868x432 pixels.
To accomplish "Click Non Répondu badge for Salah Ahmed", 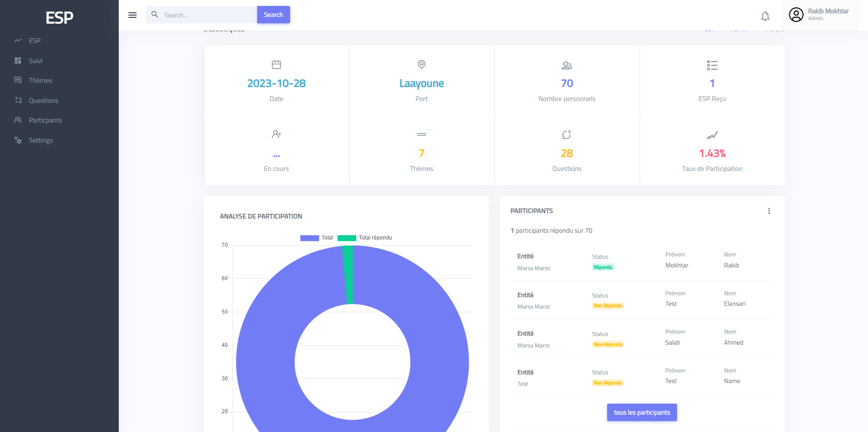I will pos(608,344).
